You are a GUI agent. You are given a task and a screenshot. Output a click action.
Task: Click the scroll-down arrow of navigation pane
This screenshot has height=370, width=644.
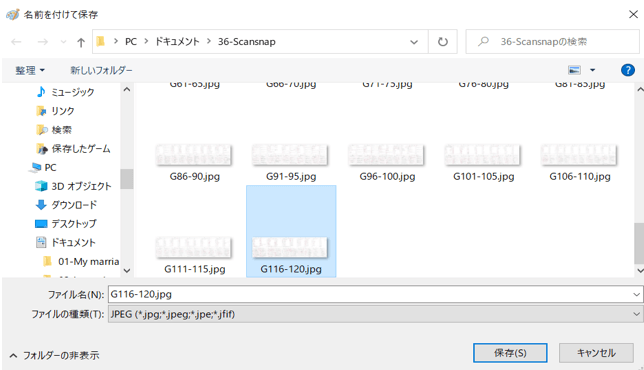click(x=127, y=271)
